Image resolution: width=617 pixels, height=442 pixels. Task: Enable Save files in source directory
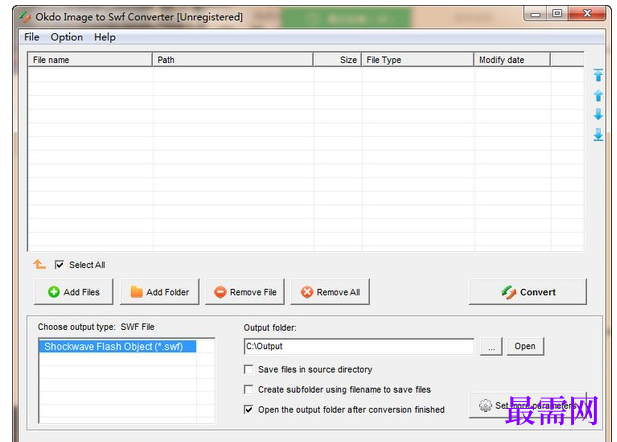point(248,369)
